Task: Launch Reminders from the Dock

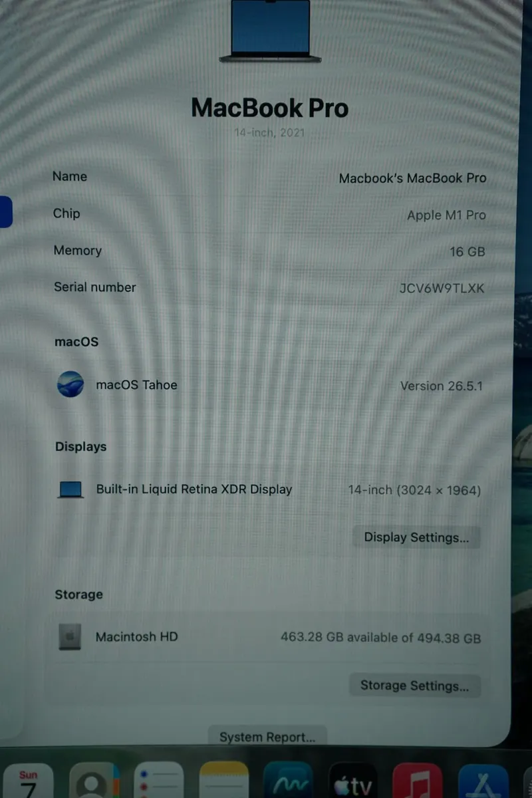Action: pyautogui.click(x=158, y=781)
